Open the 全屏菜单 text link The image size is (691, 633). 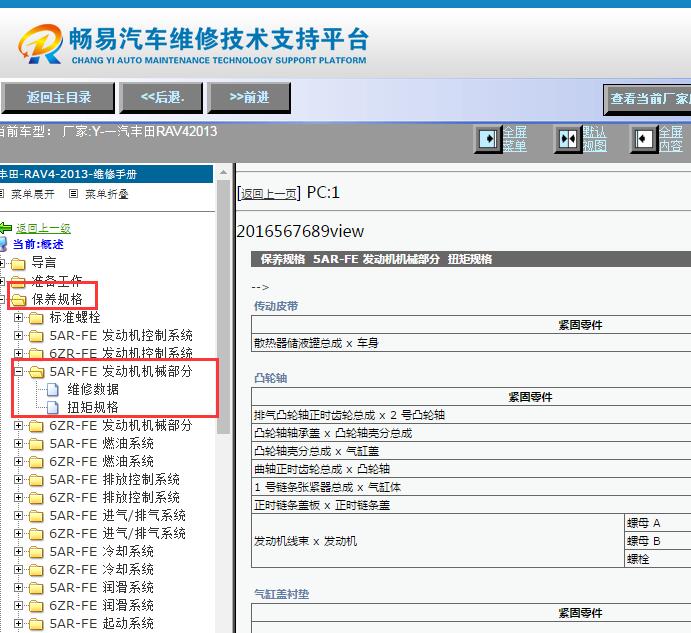(x=515, y=139)
